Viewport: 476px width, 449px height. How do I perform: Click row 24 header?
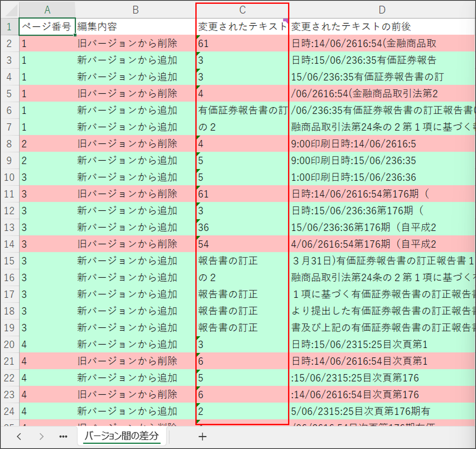9,411
